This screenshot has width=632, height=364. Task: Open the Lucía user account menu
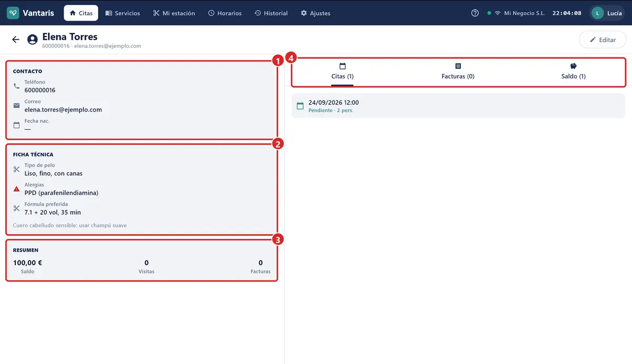click(x=608, y=13)
